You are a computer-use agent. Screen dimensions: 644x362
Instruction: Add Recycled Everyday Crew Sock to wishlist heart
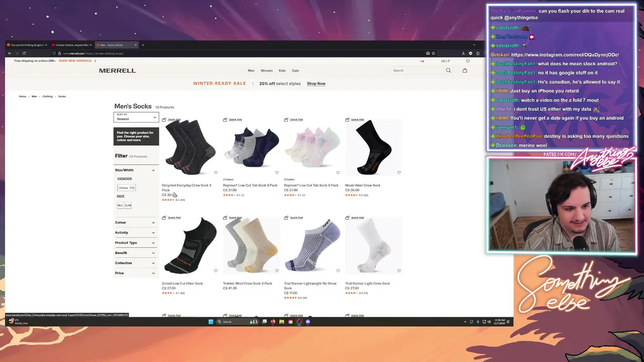click(216, 172)
